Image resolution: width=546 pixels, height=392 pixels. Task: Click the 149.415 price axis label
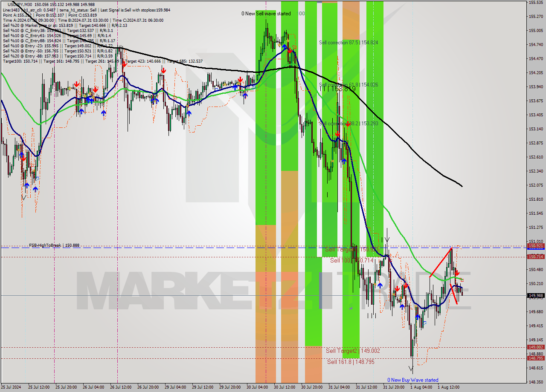(x=536, y=326)
